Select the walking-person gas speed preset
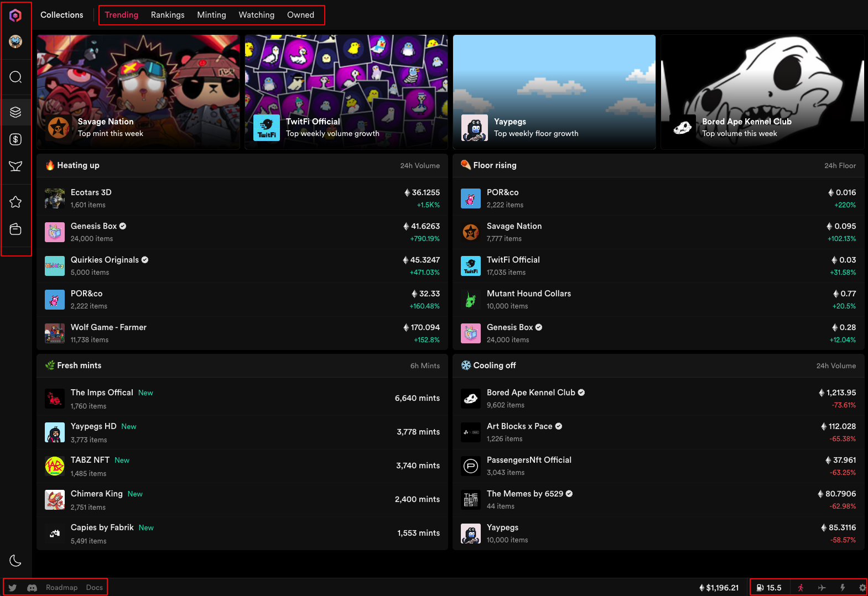This screenshot has width=868, height=596. (801, 588)
